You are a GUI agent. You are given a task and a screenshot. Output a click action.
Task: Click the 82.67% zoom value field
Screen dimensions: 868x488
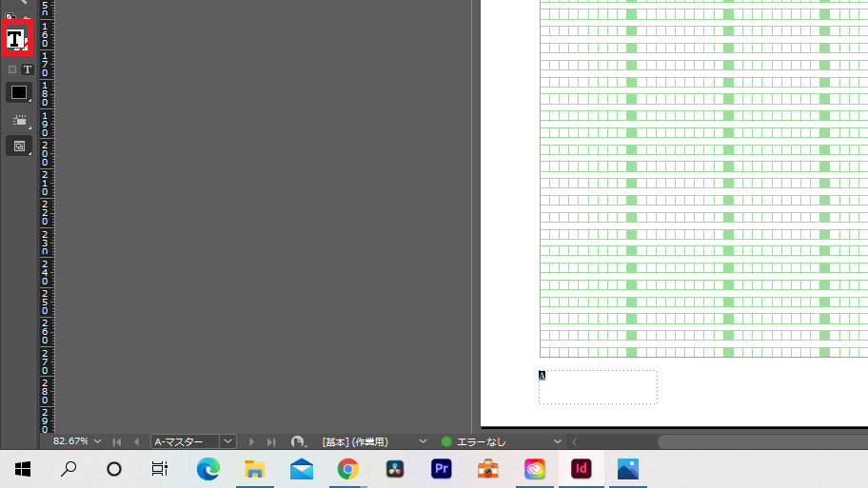(x=70, y=441)
